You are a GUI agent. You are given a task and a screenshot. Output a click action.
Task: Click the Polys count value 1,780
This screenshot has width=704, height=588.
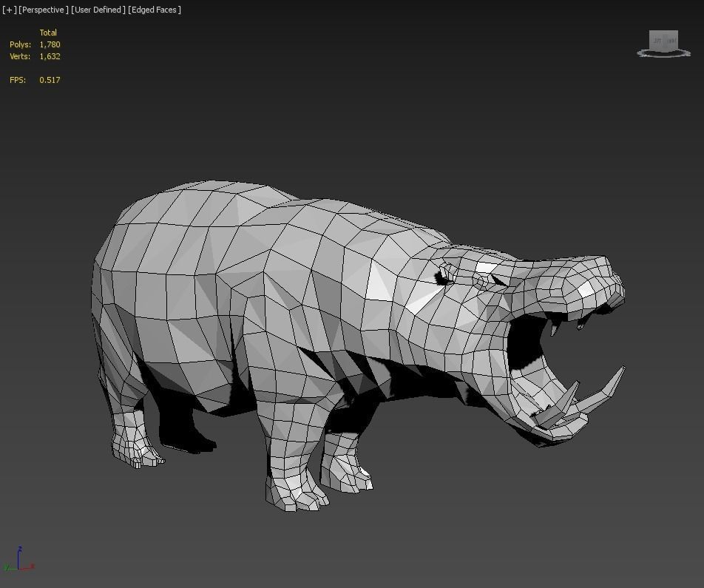[50, 44]
